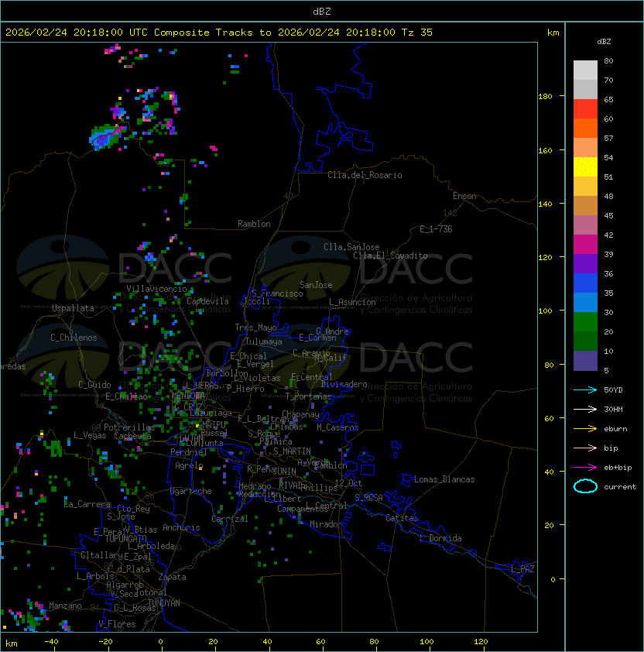Click the '100' tick on right axis
Image resolution: width=644 pixels, height=652 pixels.
[545, 311]
